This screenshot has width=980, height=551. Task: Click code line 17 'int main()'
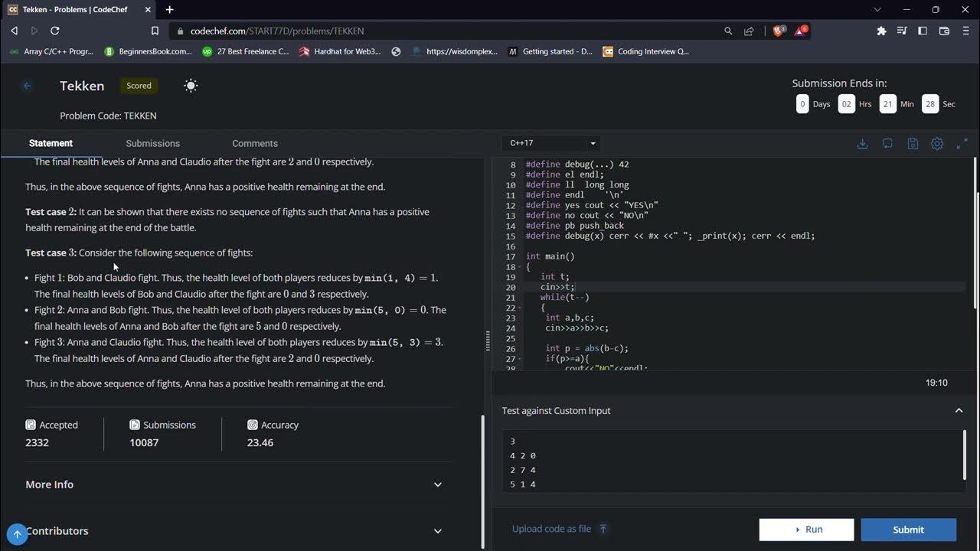point(550,256)
